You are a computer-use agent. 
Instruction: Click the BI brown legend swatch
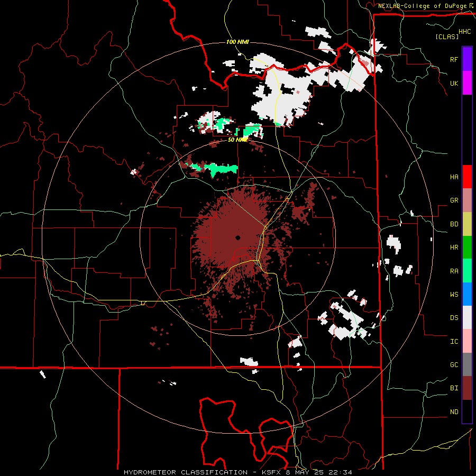tap(467, 388)
